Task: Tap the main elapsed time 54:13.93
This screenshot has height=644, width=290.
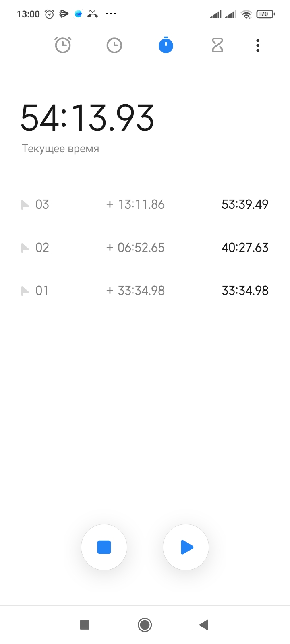Action: tap(87, 118)
